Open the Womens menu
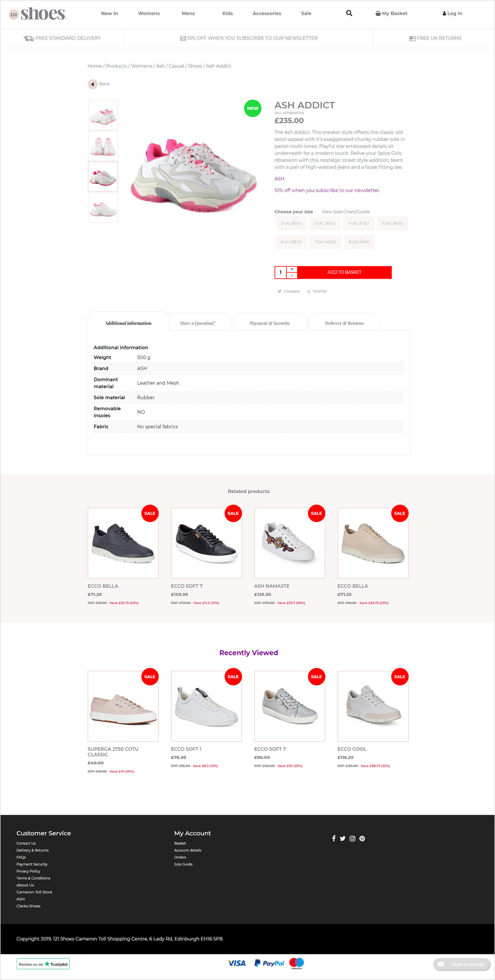Screen dimensions: 495x980 (x=149, y=14)
